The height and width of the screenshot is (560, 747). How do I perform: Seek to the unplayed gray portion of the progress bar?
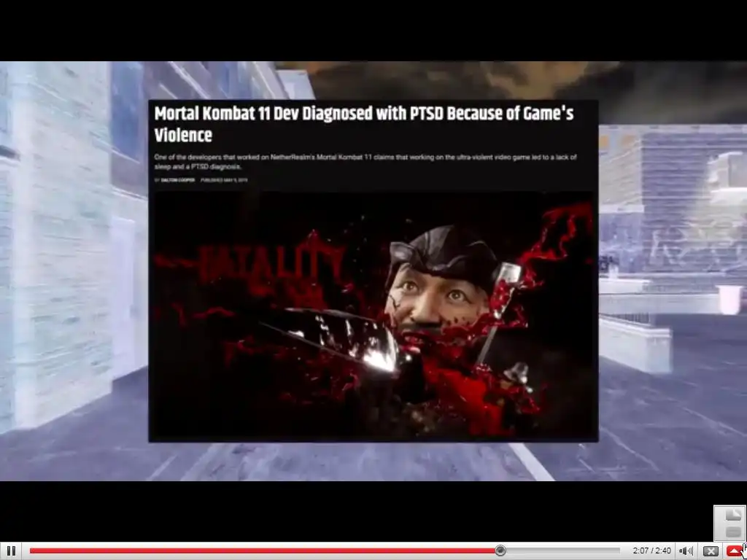(565, 551)
